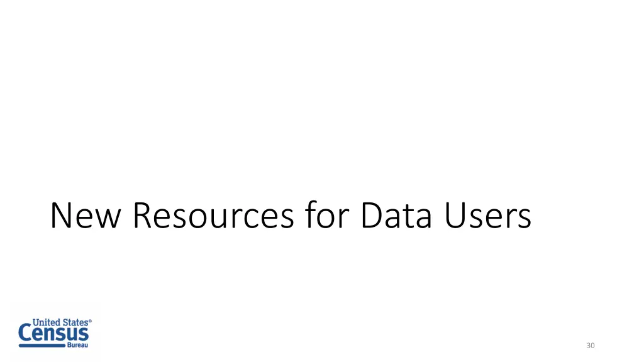Click the large "Census" wordmark in the logo

click(53, 333)
